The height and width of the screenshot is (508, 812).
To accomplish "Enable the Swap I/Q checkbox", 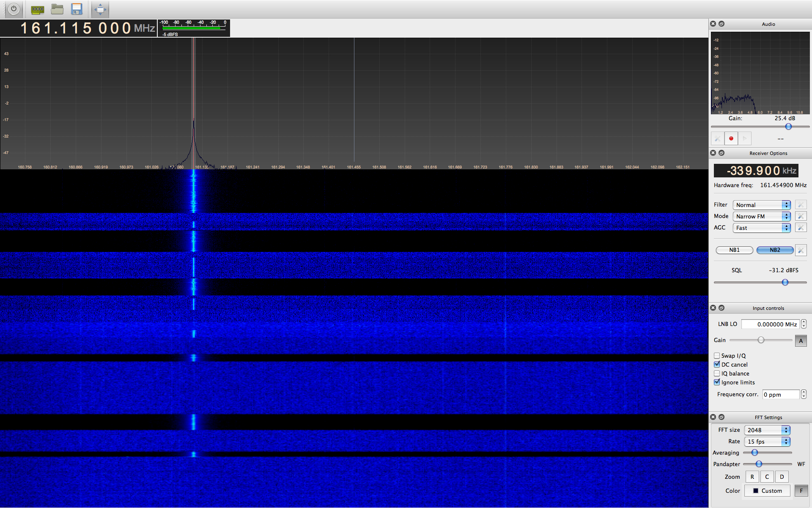I will [x=717, y=356].
